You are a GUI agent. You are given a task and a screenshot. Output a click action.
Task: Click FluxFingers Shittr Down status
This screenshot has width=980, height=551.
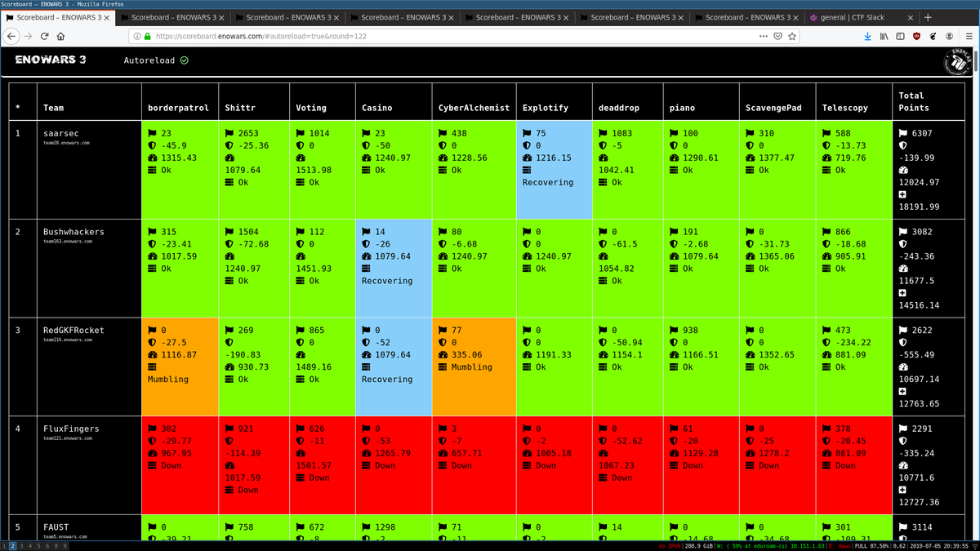[x=248, y=491]
